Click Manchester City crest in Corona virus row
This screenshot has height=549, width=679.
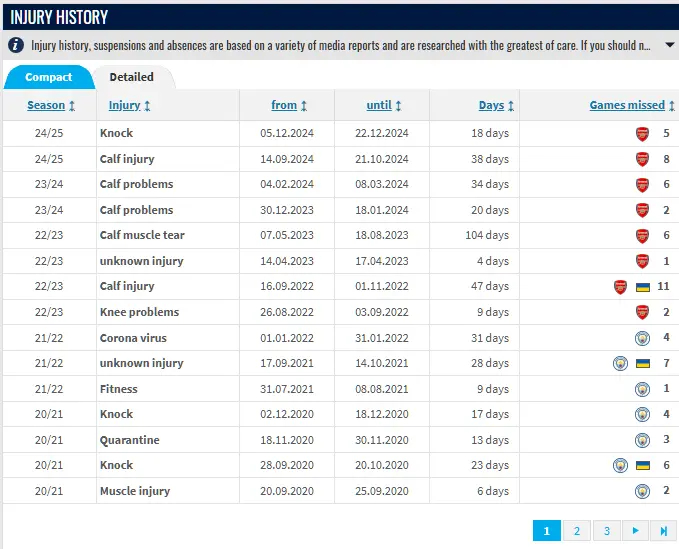coord(643,338)
